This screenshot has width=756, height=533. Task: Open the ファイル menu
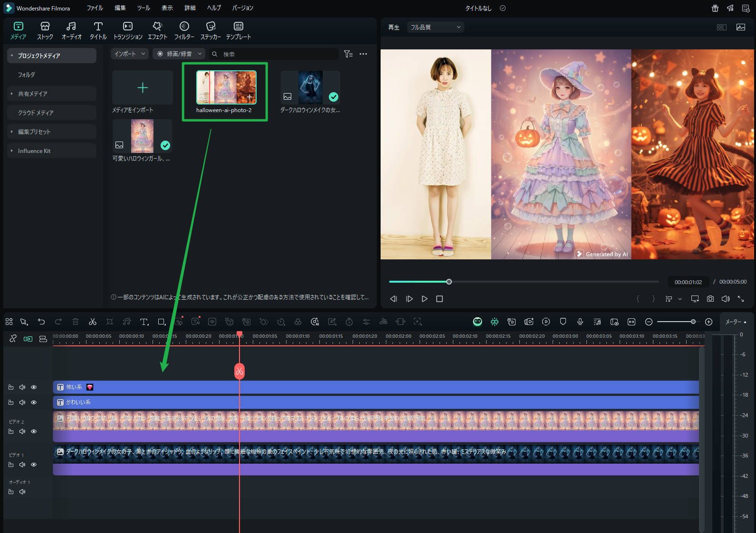point(95,8)
